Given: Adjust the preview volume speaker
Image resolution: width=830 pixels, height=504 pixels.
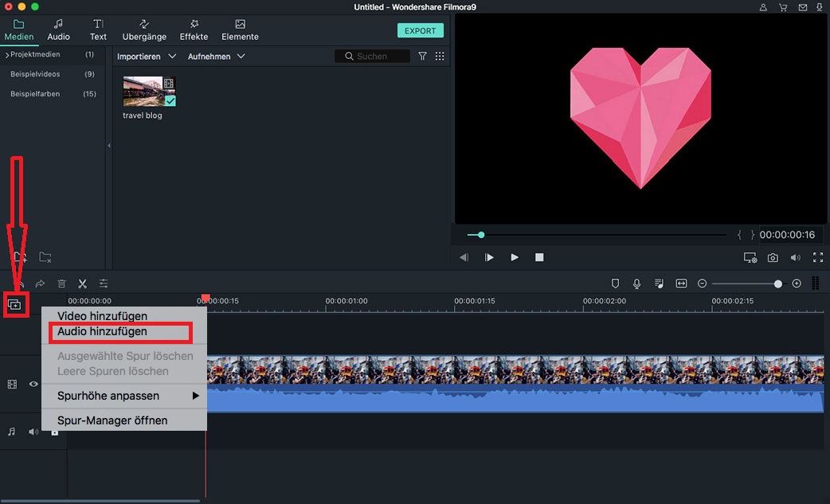Looking at the screenshot, I should coord(796,257).
